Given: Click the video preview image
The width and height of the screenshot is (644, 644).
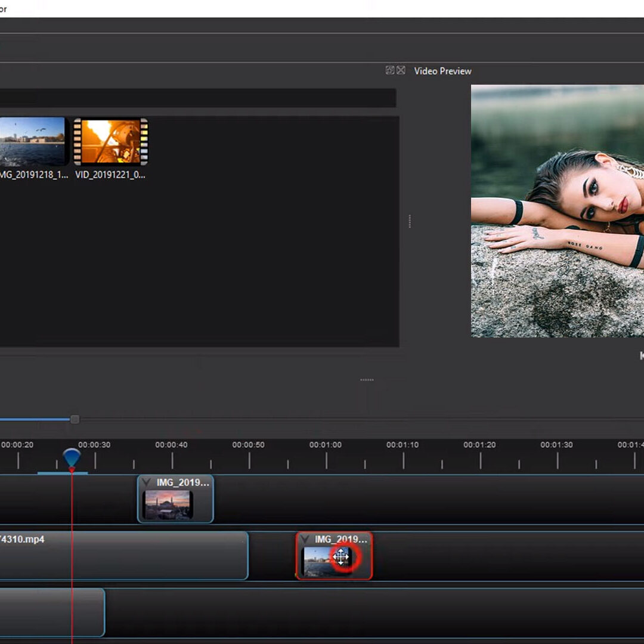Looking at the screenshot, I should click(557, 211).
